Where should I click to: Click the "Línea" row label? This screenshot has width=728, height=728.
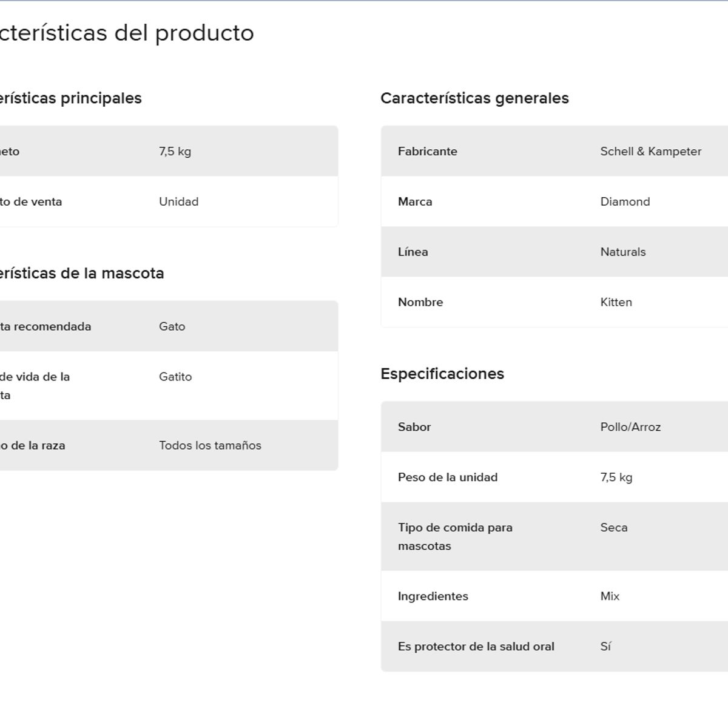point(413,252)
